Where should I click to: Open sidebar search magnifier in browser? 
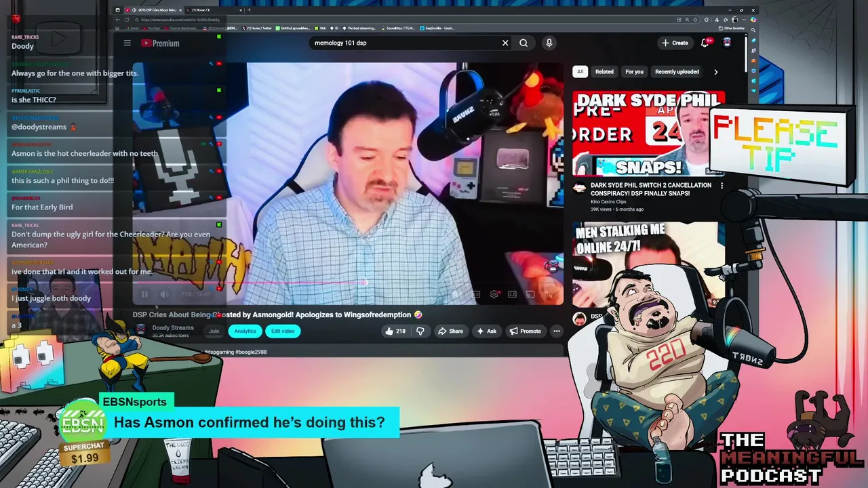pos(753,30)
